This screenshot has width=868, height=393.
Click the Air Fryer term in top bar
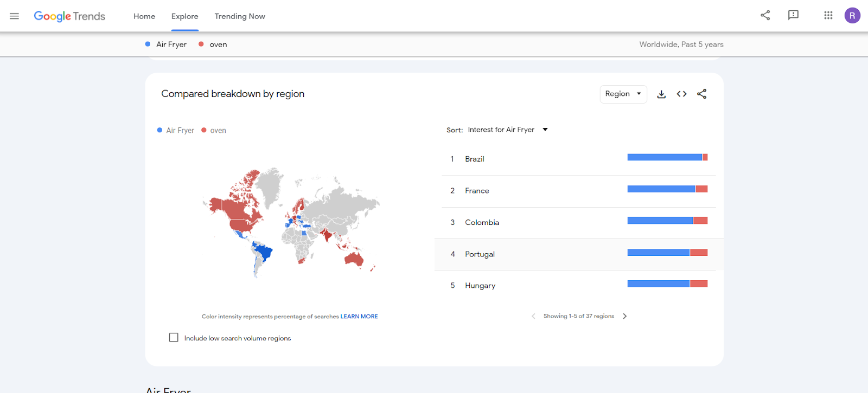coord(166,44)
